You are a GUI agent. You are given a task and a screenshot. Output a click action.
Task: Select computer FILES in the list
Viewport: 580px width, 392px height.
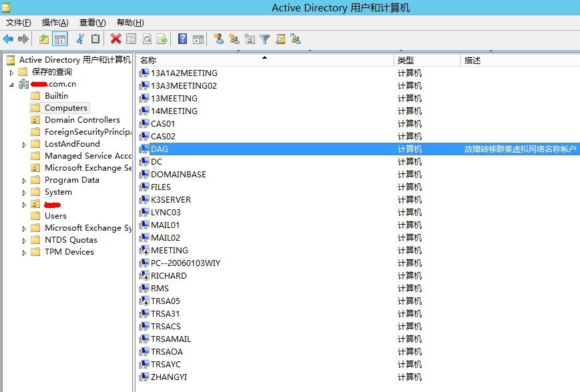161,187
